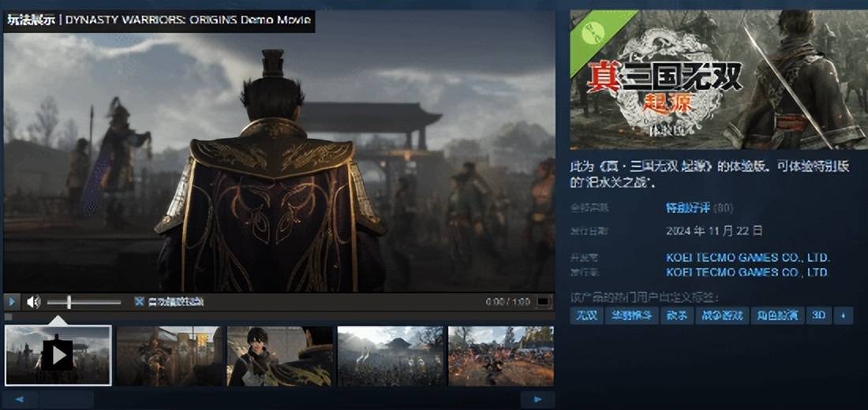The height and width of the screenshot is (410, 868).
Task: Open the second screenshot thumbnail
Action: (169, 355)
